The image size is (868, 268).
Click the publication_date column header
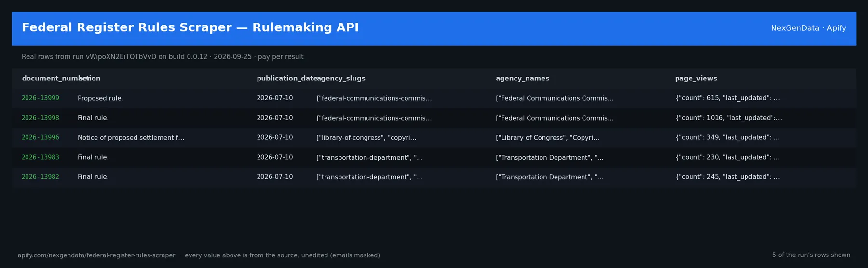click(x=286, y=79)
